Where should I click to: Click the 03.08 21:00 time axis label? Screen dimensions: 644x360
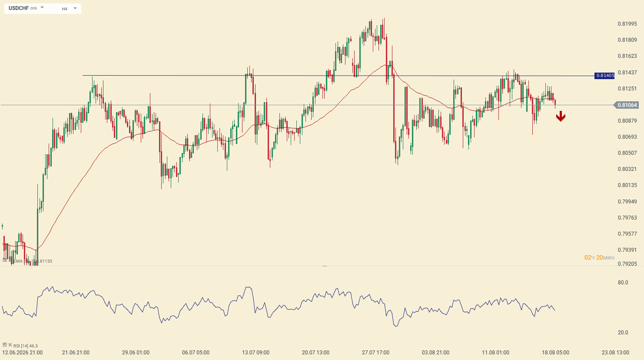435,353
